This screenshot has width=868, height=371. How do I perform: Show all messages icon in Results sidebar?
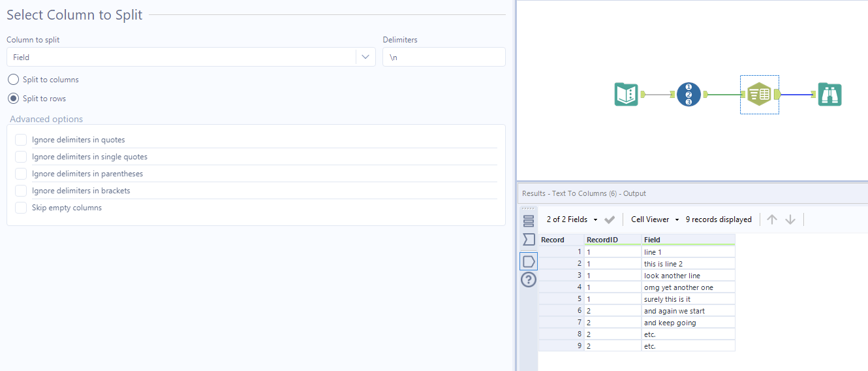click(x=529, y=221)
